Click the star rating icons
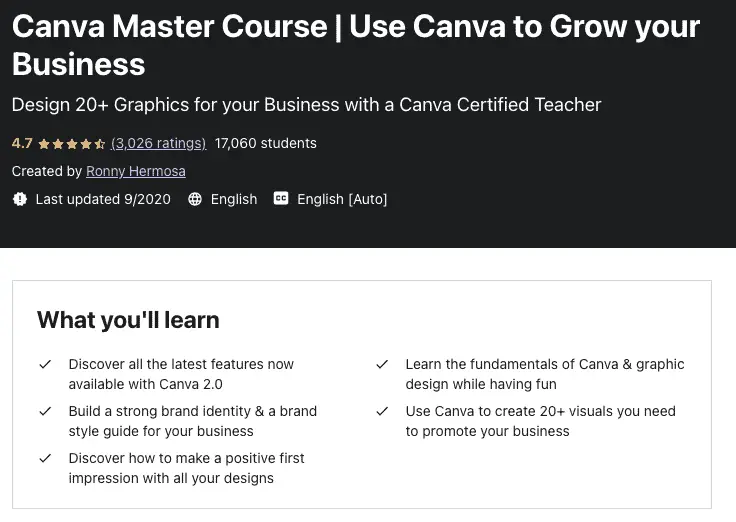 click(72, 144)
